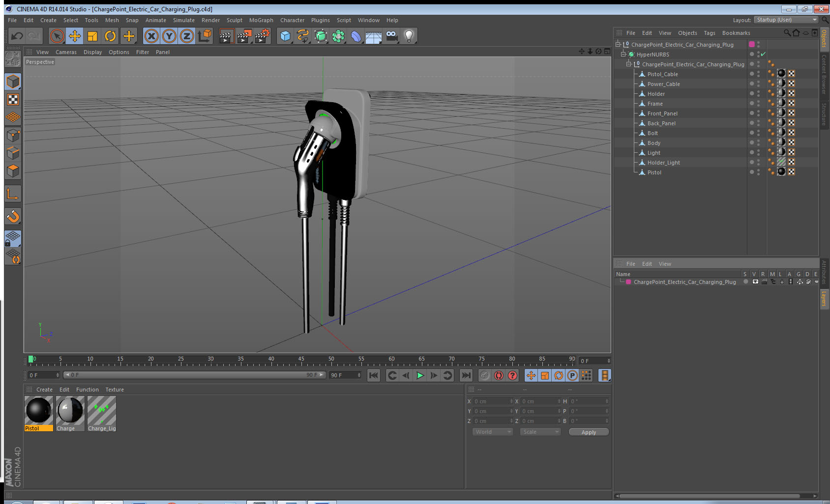Click the Object Manager search icon
Image resolution: width=830 pixels, height=504 pixels.
coord(787,33)
